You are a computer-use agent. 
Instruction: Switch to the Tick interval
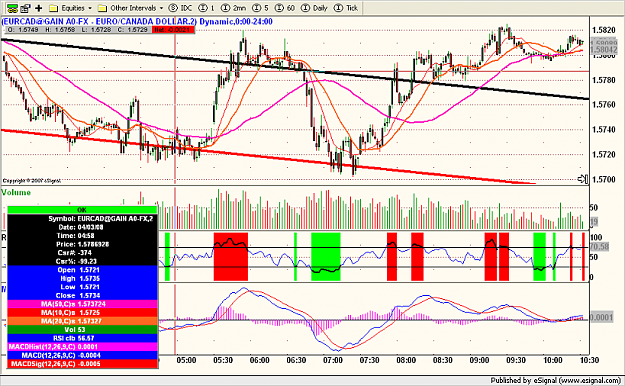(346, 8)
